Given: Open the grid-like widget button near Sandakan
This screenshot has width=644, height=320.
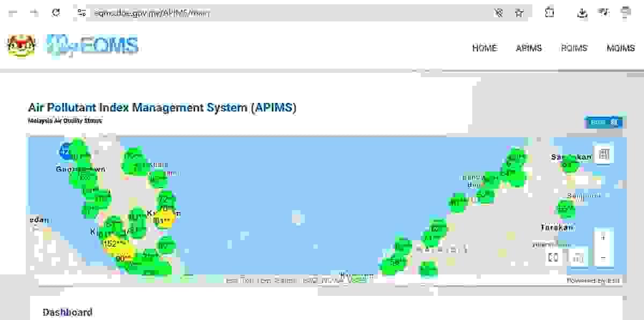Looking at the screenshot, I should 604,155.
